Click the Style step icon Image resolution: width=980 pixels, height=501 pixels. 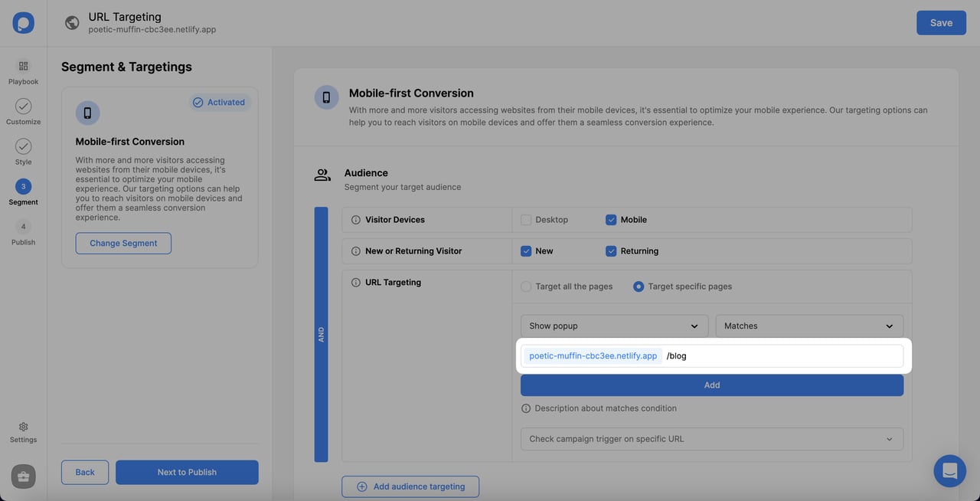[23, 146]
